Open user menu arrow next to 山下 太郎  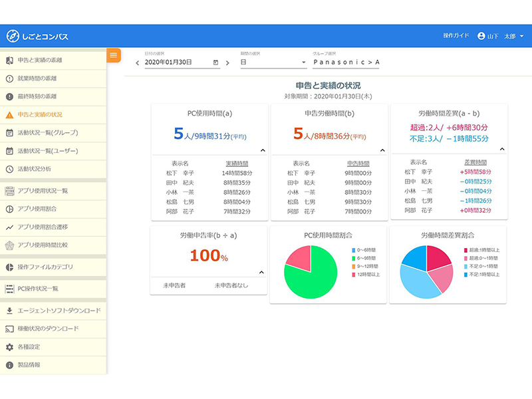click(x=522, y=36)
